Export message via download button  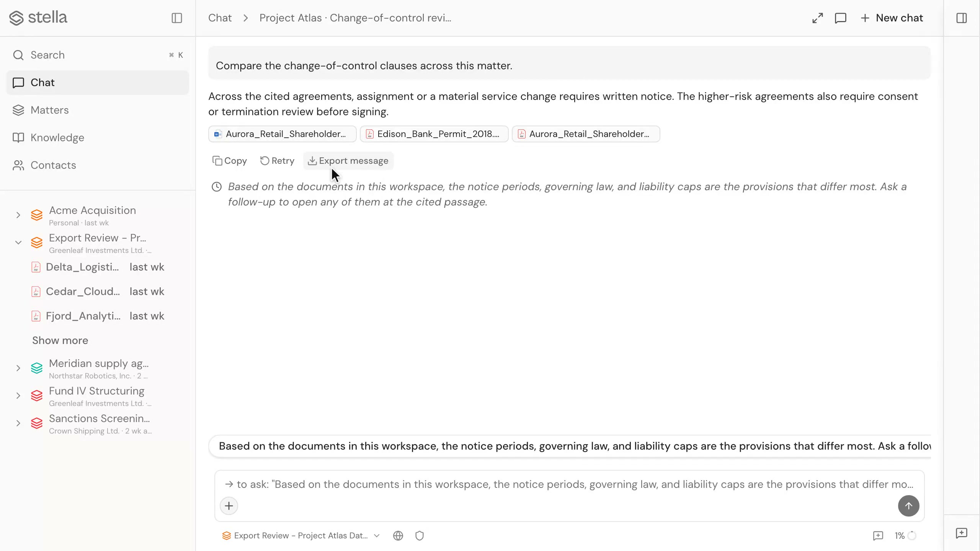348,161
